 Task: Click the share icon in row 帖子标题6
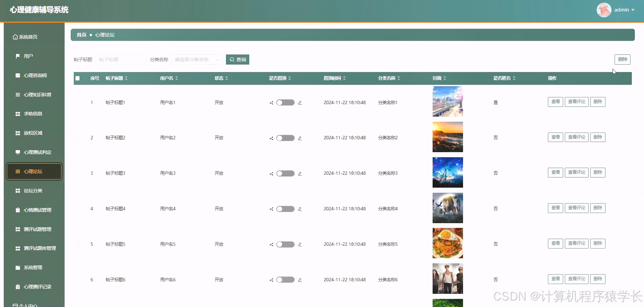point(271,280)
